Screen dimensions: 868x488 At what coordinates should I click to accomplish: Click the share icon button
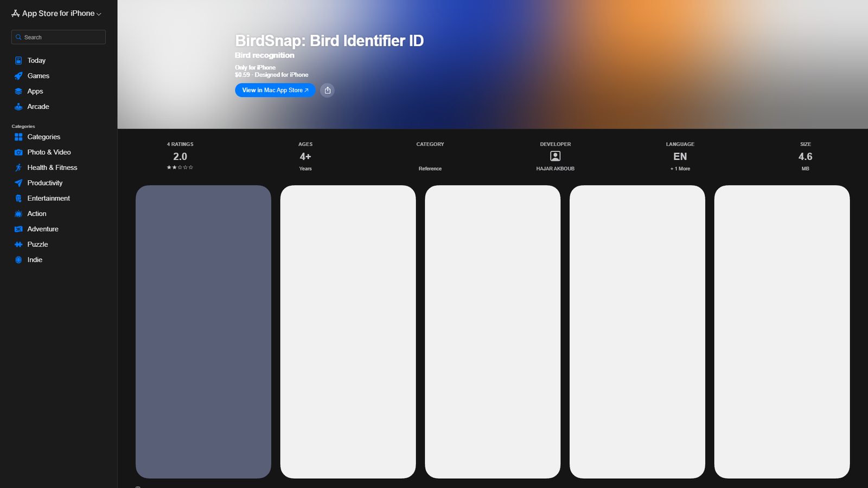pyautogui.click(x=327, y=91)
